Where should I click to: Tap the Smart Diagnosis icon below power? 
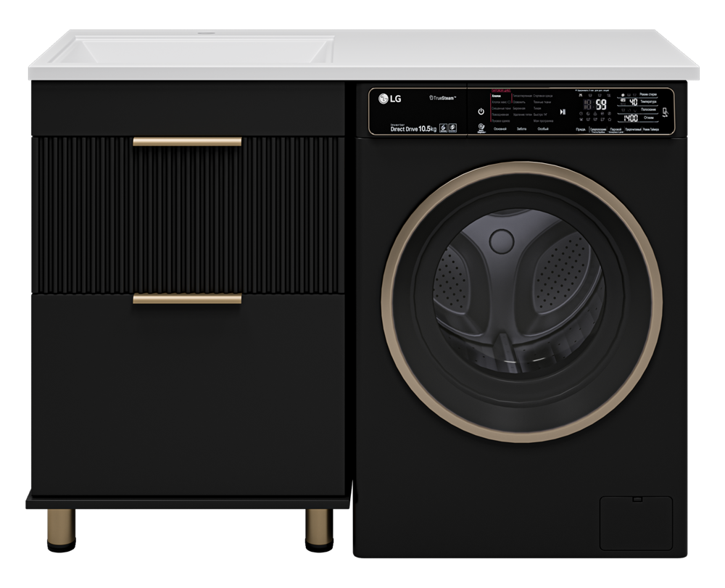click(480, 128)
